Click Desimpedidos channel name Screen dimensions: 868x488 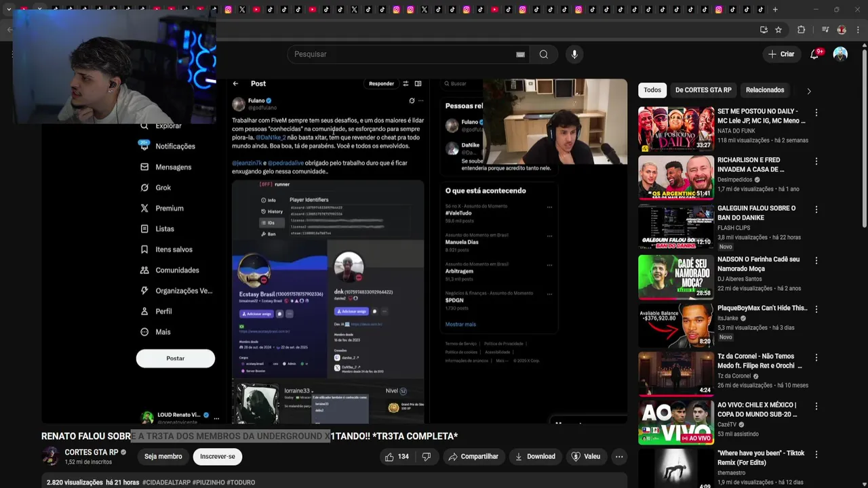[x=735, y=180]
